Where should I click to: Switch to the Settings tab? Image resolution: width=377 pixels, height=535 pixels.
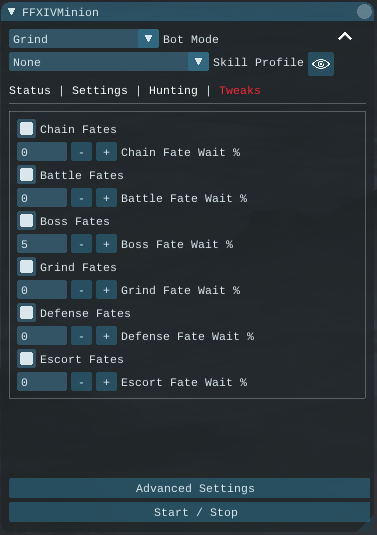tap(100, 90)
